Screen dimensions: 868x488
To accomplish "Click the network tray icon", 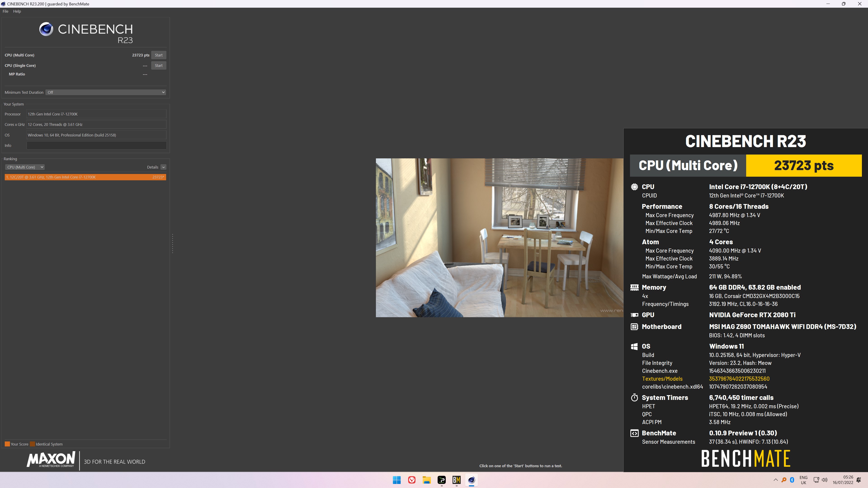I will (x=816, y=480).
